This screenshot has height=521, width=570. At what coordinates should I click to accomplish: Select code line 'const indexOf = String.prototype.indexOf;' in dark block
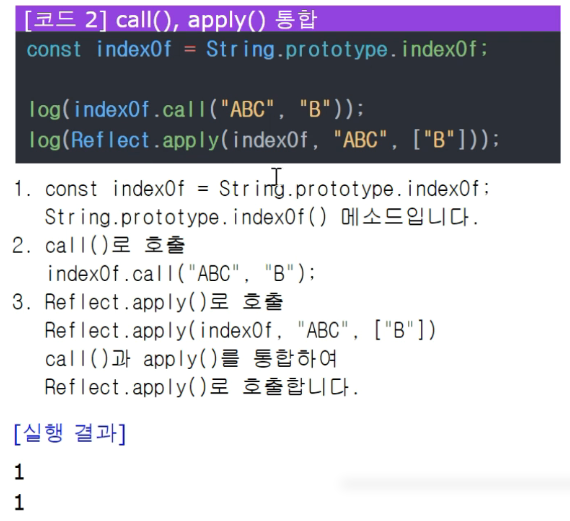click(257, 49)
